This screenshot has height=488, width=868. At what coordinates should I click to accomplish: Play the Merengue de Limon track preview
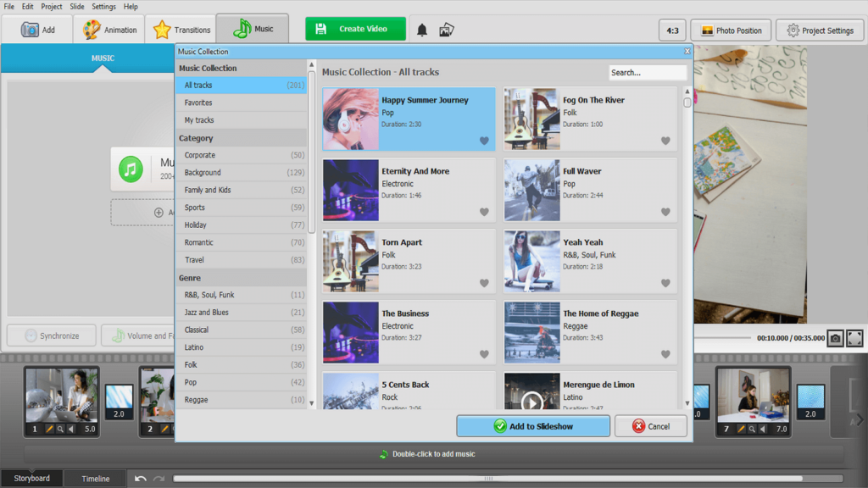tap(531, 400)
